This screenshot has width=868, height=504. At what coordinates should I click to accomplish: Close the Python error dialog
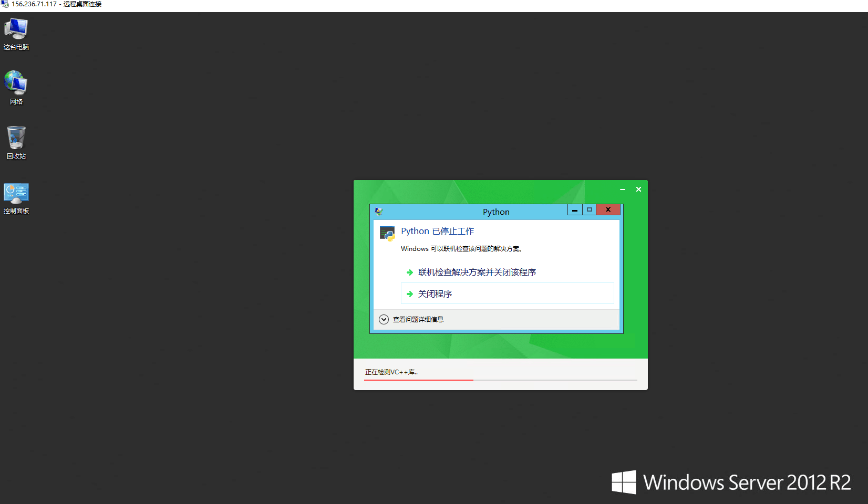coord(608,210)
